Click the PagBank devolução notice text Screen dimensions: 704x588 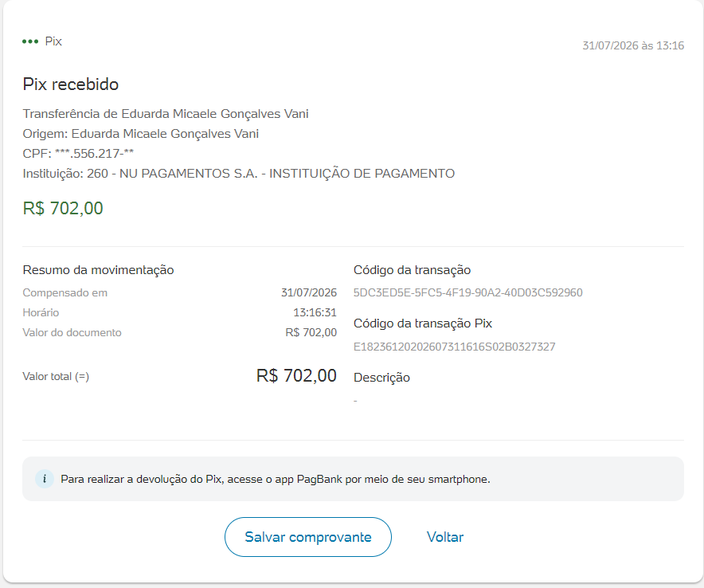click(276, 480)
